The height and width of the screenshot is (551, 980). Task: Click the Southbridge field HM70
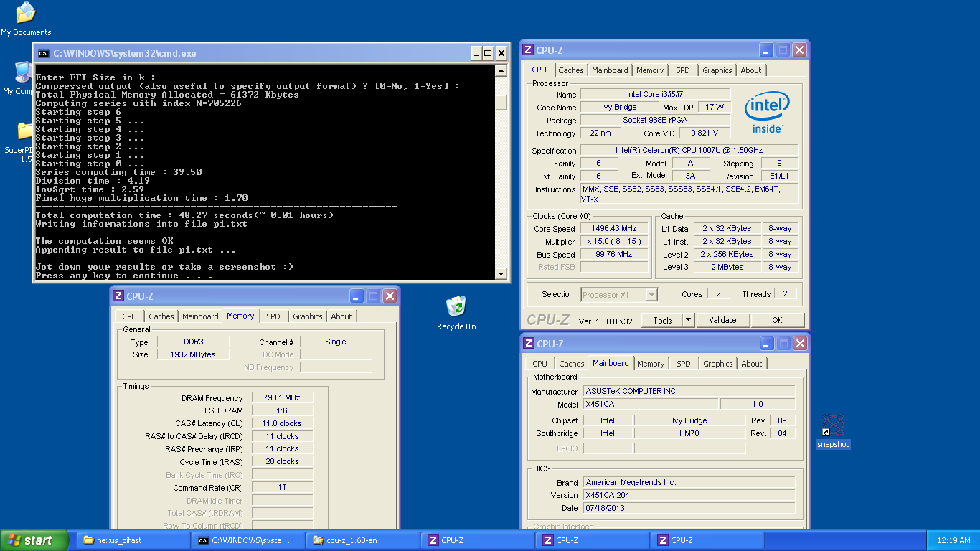(x=689, y=434)
